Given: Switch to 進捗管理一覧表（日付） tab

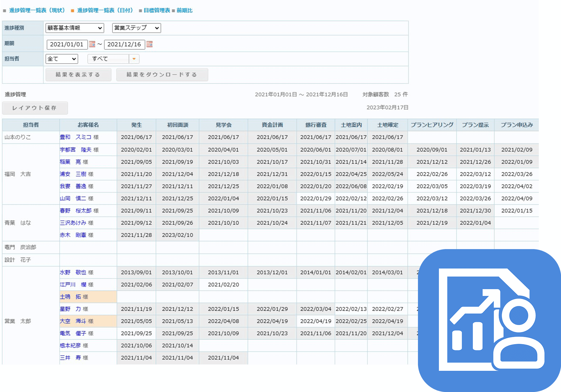Looking at the screenshot, I should coord(105,10).
